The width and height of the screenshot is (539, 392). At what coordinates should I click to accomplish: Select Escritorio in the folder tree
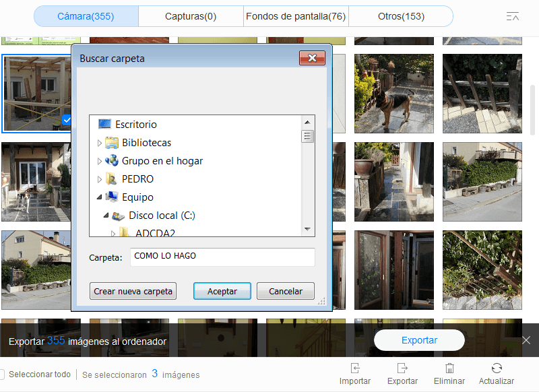pos(136,125)
